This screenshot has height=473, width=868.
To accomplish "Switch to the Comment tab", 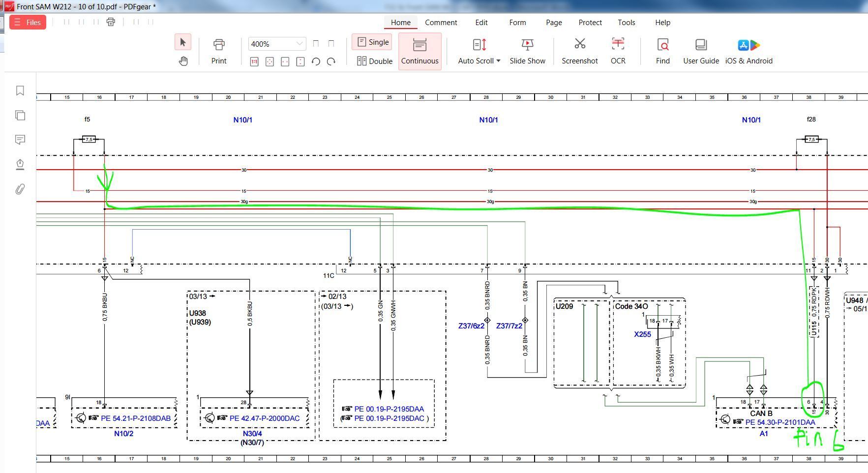I will click(441, 23).
